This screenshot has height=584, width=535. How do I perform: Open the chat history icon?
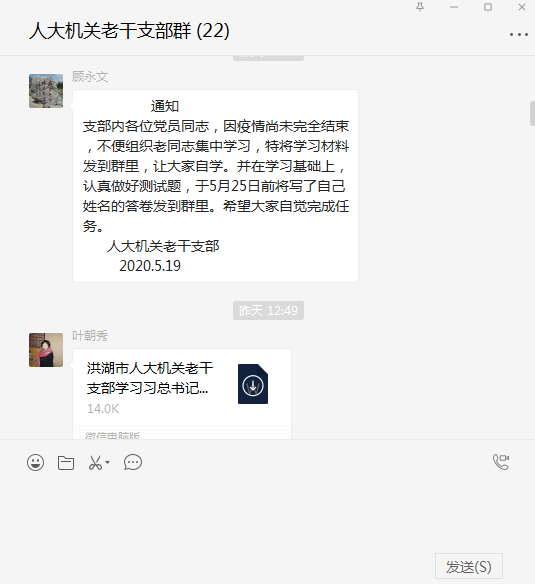(133, 463)
